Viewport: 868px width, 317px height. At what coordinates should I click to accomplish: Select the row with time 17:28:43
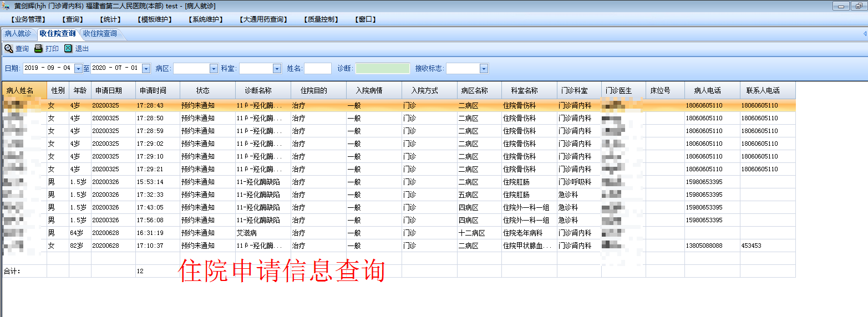399,105
